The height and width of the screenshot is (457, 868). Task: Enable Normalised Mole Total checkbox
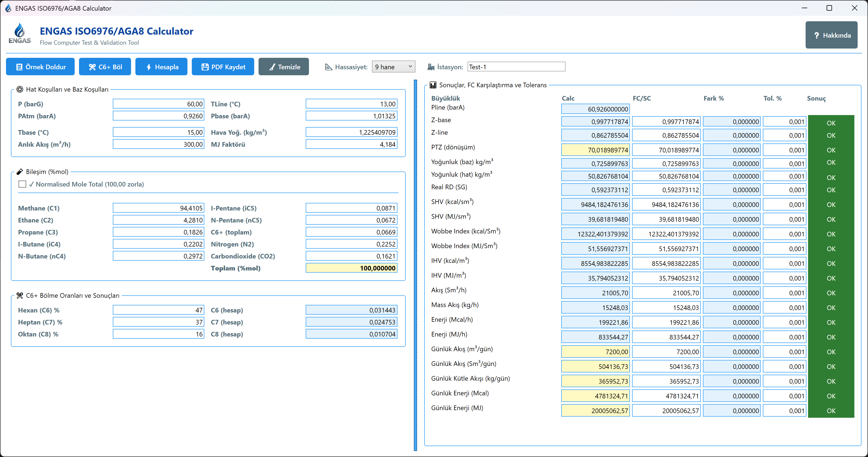click(22, 184)
